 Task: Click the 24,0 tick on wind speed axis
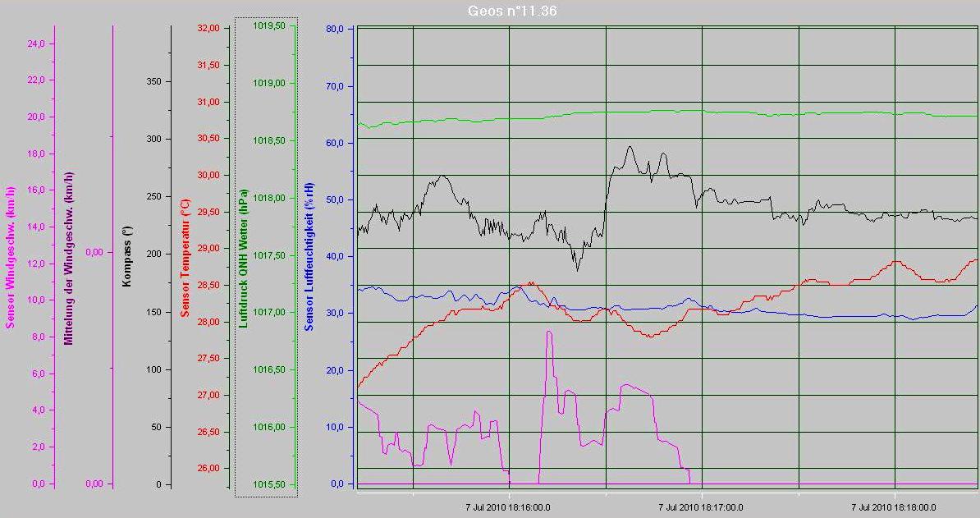(x=36, y=44)
